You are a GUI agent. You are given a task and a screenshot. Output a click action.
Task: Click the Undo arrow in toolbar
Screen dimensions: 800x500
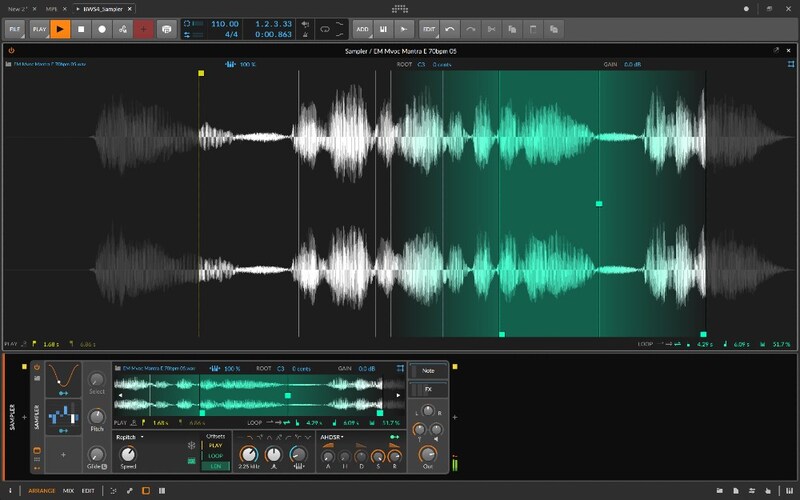(x=451, y=29)
